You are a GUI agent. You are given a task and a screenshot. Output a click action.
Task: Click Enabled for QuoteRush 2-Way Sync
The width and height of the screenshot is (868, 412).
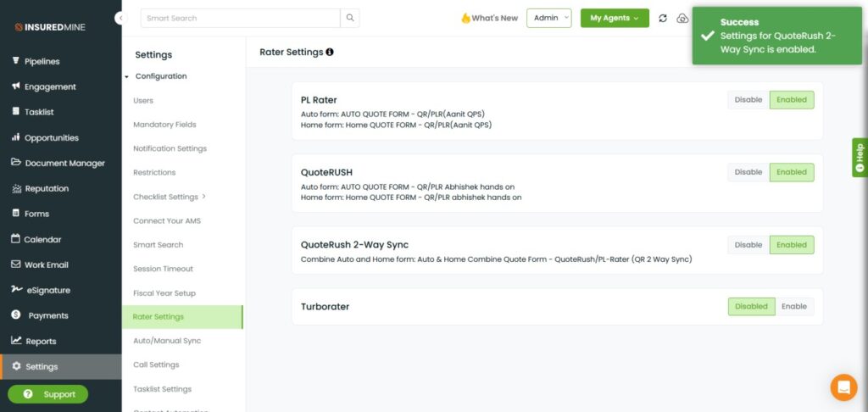(x=792, y=245)
